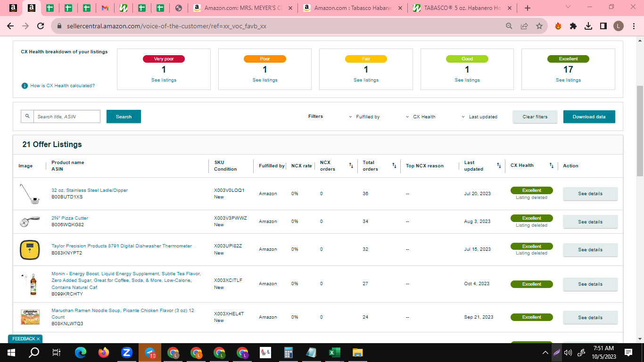
Task: Open the zoom magnifier in the address bar
Action: tap(509, 26)
